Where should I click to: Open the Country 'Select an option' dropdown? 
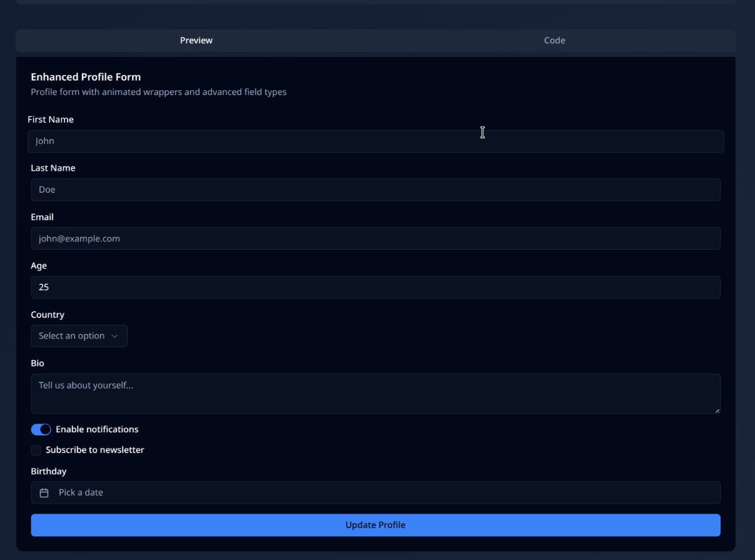point(79,336)
